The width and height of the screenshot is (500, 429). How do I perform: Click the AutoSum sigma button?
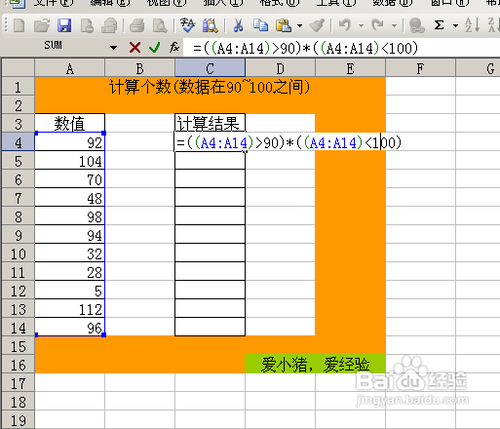(439, 26)
